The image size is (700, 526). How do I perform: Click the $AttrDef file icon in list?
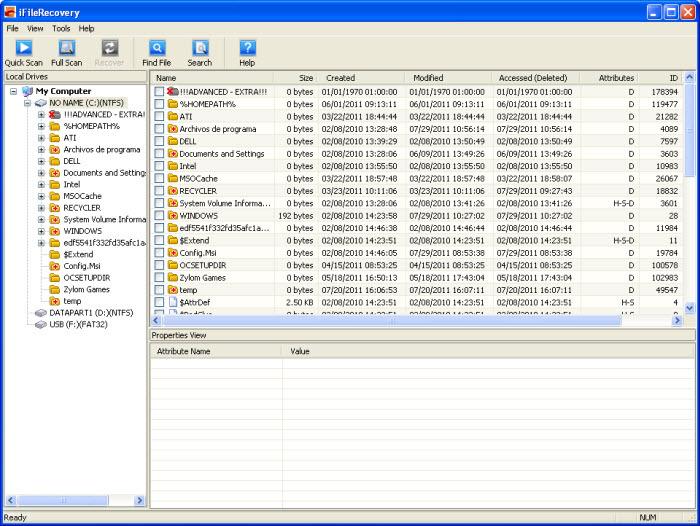(173, 302)
